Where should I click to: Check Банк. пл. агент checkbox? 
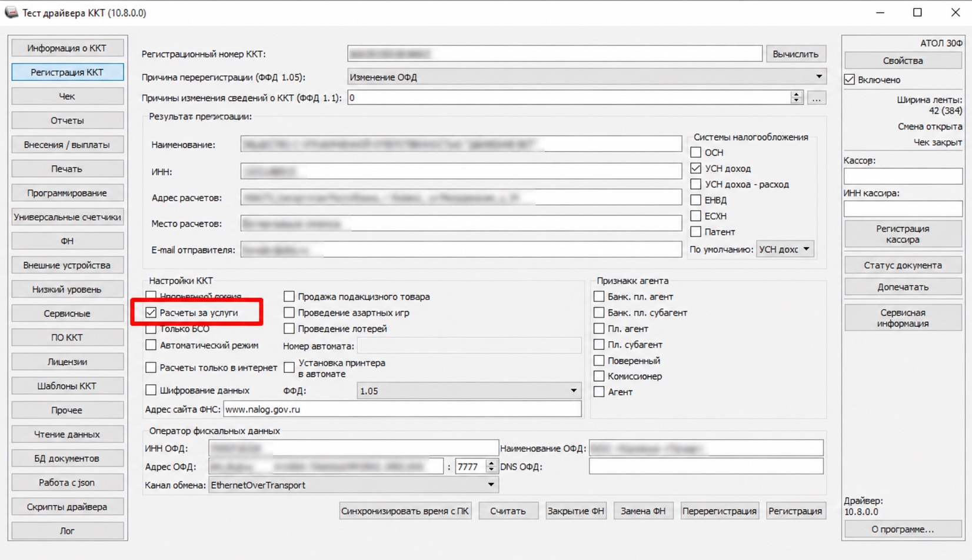599,296
